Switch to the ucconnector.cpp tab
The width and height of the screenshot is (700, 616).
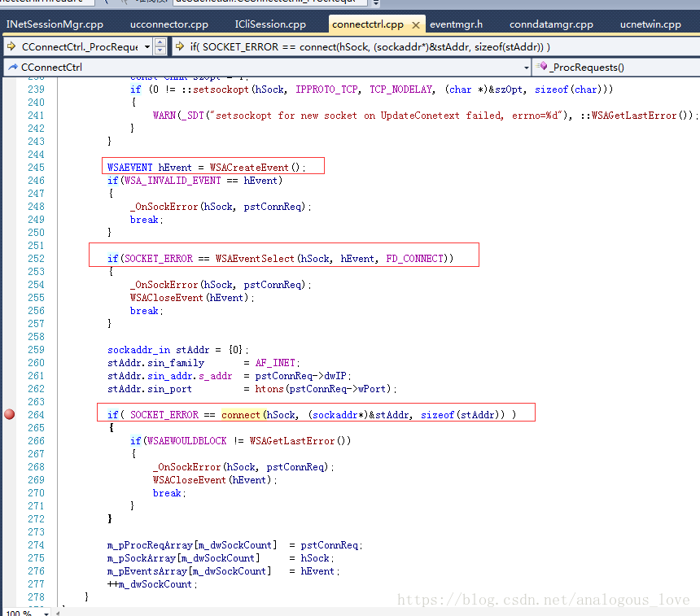coord(168,24)
